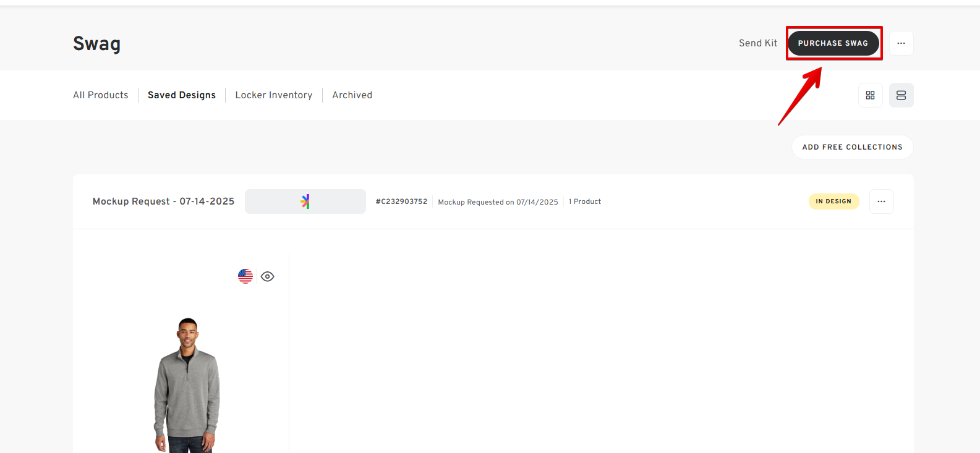Click the US flag icon on the product
980x453 pixels.
(245, 276)
